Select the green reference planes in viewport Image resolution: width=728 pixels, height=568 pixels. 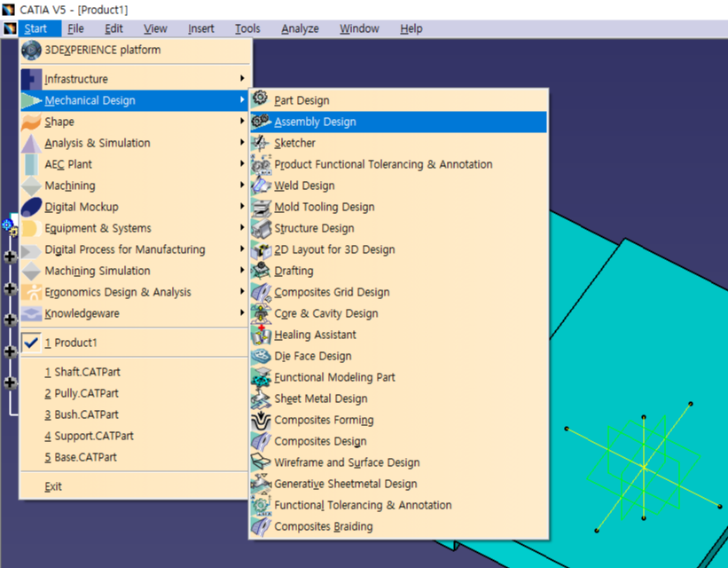(644, 466)
